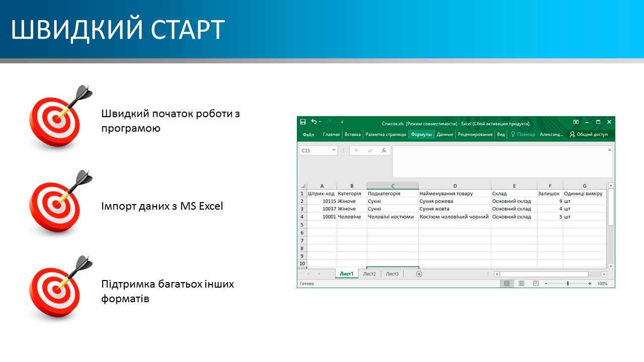Viewport: 644px width, 362px height.
Task: Switch to sheet tab Лист3
Action: [x=392, y=274]
